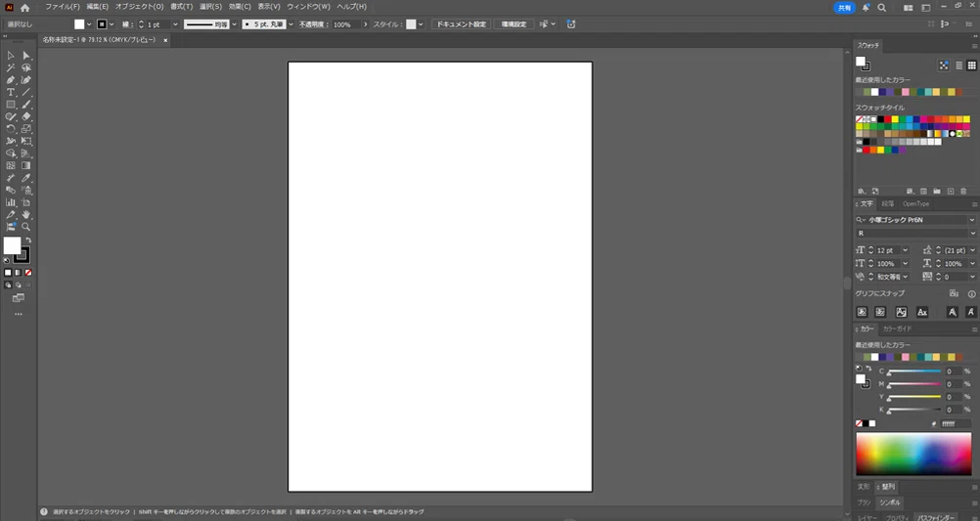Open Edit Toolbar three-dots button
This screenshot has width=980, height=521.
pyautogui.click(x=19, y=314)
